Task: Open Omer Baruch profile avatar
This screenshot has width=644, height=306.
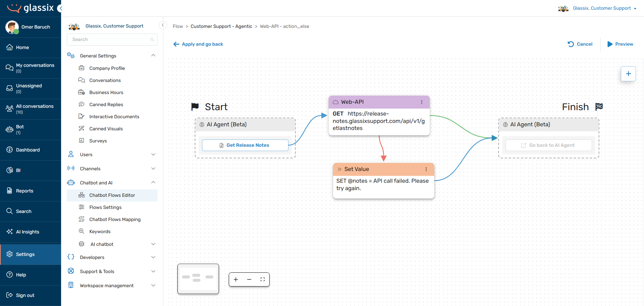Action: click(12, 27)
